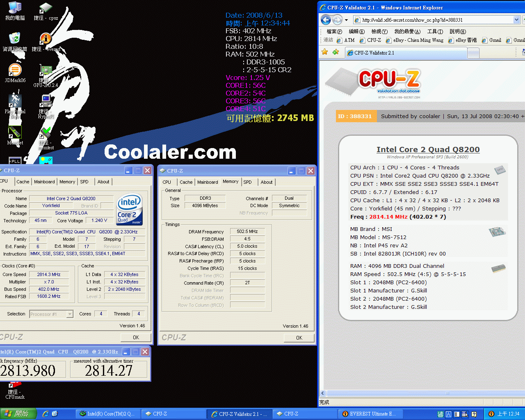Open the 工具(T) menu in Internet Explorer
This screenshot has height=420, width=525.
click(435, 32)
